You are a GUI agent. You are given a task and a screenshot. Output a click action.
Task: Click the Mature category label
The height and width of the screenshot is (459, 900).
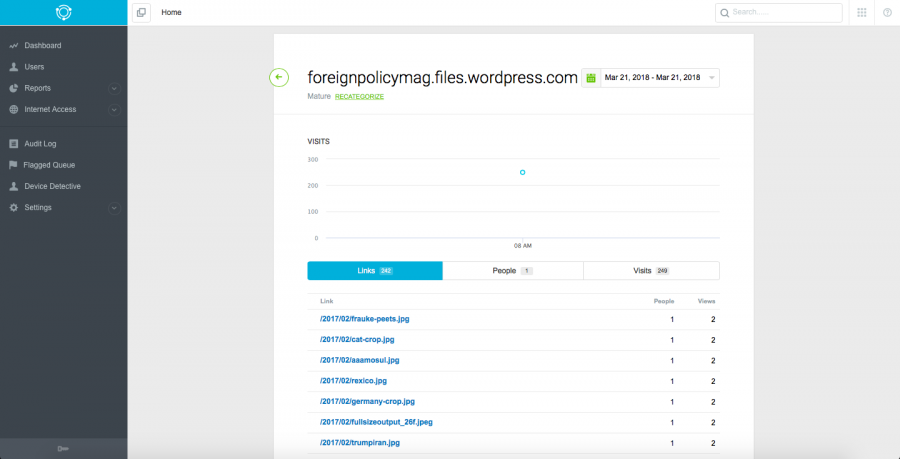click(x=319, y=96)
